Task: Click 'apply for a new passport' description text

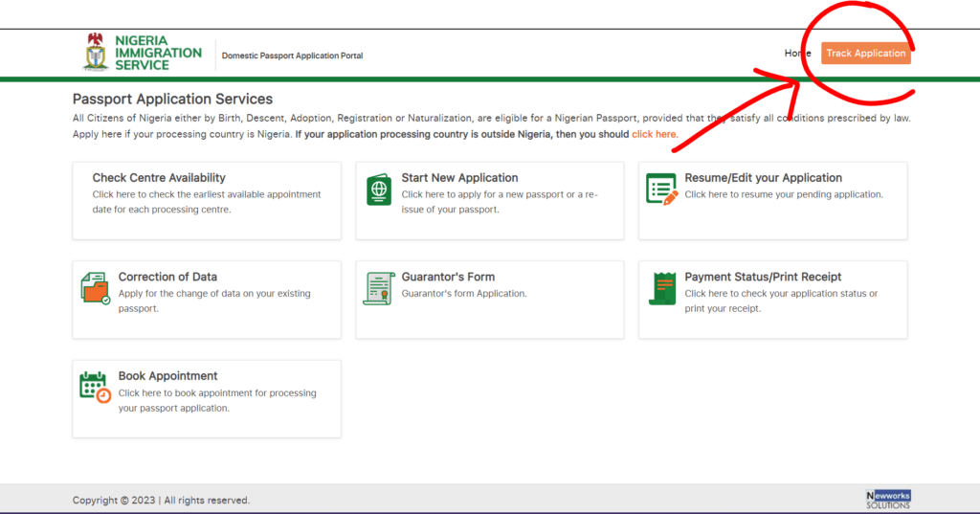Action: (500, 202)
